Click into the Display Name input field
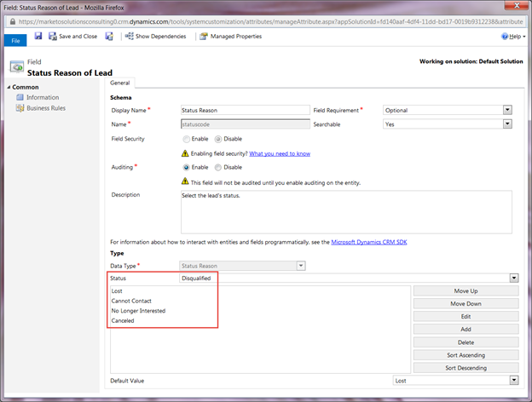 (246, 110)
